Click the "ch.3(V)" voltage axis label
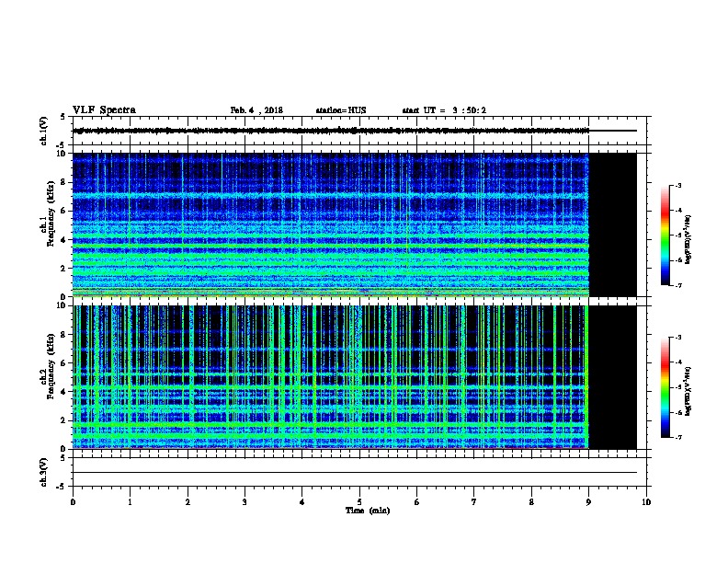The image size is (728, 563). coord(43,472)
